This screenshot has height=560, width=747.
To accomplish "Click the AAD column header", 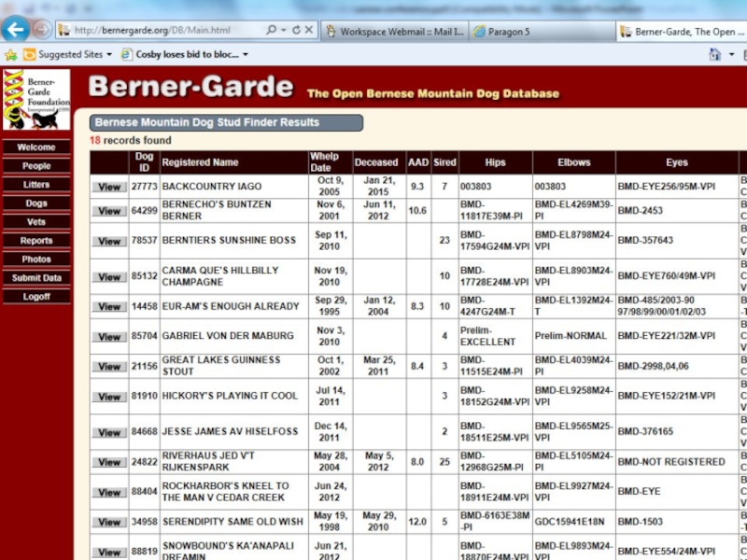I will click(x=418, y=162).
